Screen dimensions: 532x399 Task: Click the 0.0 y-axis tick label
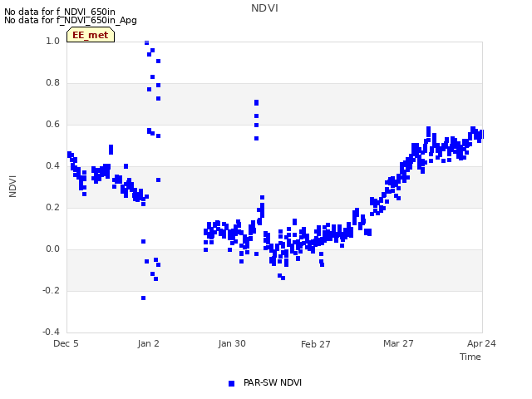[x=52, y=249]
